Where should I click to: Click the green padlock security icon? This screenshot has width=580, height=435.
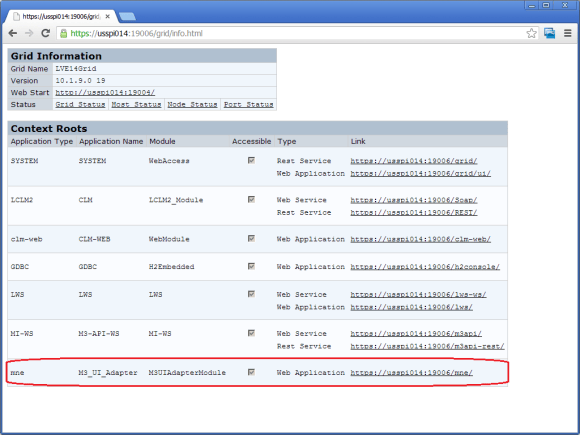(64, 34)
